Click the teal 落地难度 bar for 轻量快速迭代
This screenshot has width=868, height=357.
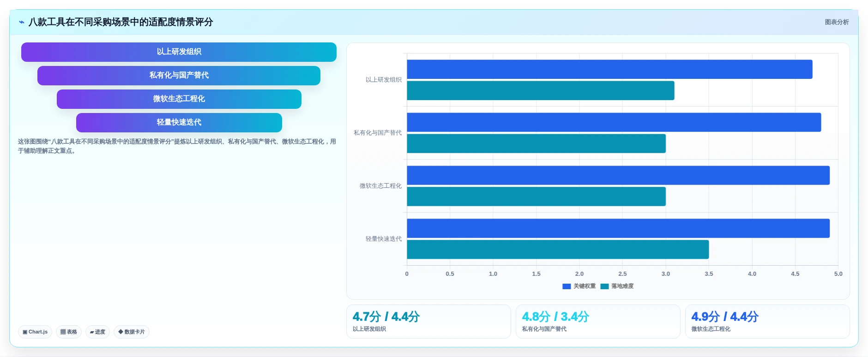[x=558, y=250]
